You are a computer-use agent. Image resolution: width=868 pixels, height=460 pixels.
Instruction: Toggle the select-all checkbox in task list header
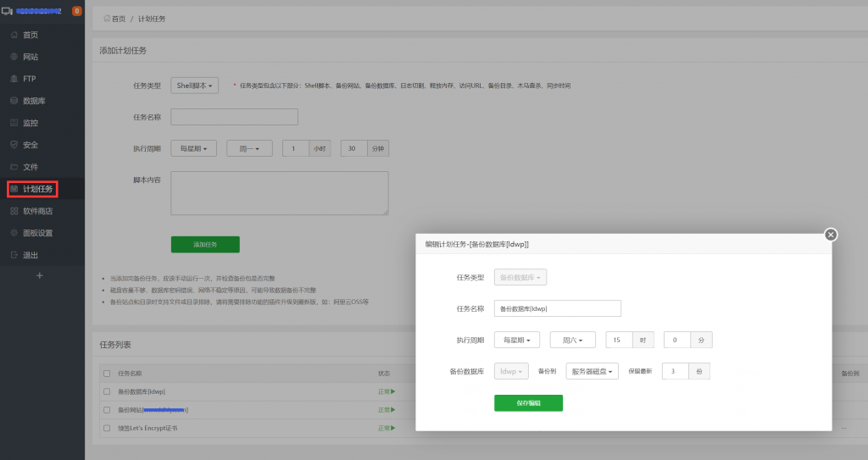point(107,373)
